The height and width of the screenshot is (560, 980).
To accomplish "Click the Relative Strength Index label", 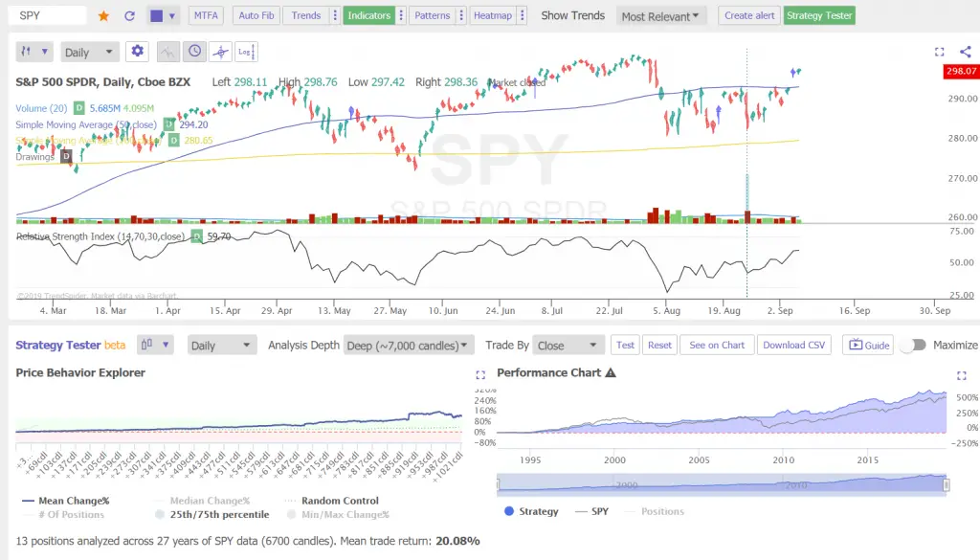I will pyautogui.click(x=100, y=236).
